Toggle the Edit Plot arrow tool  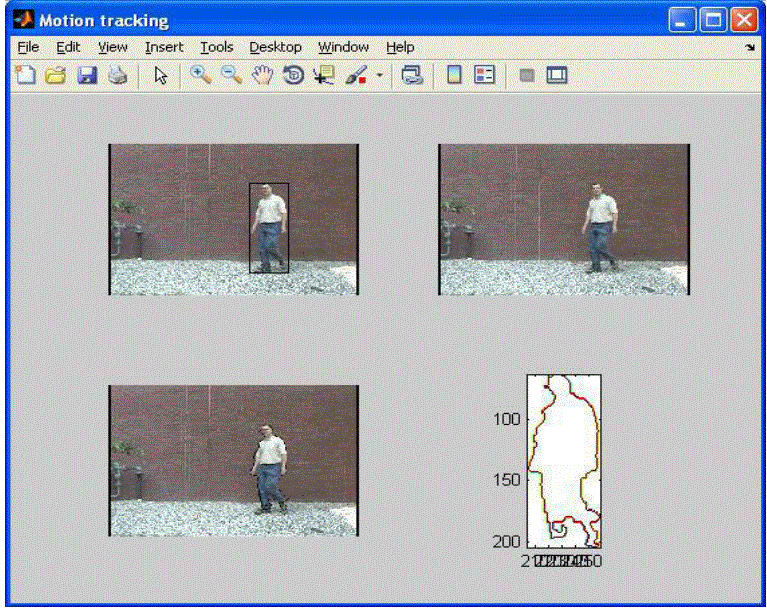tap(160, 75)
